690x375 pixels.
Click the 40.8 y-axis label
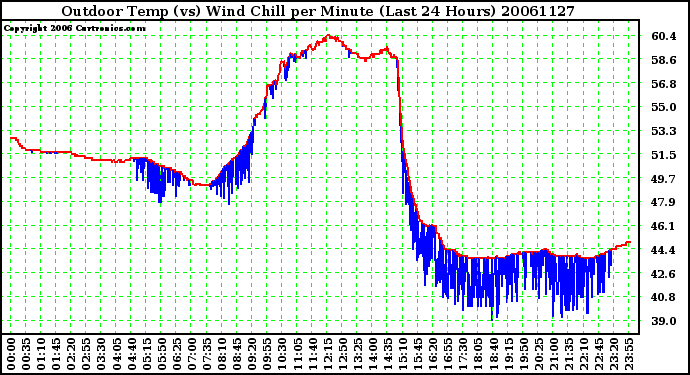(x=664, y=298)
